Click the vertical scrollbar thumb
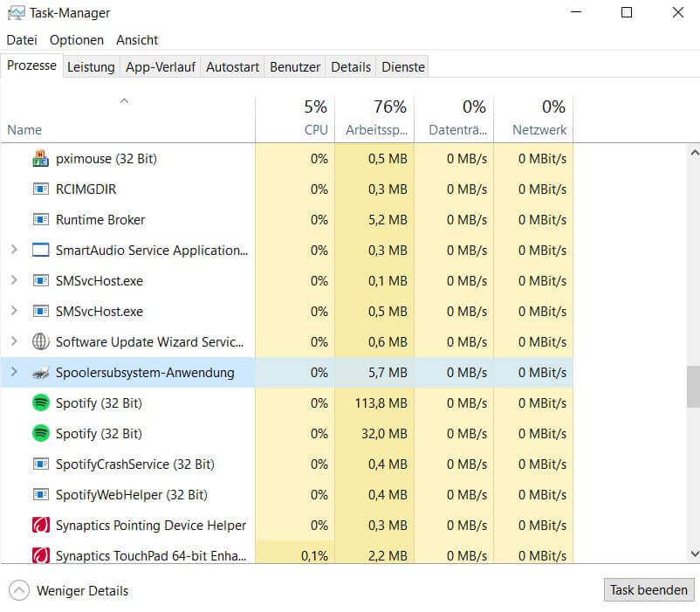The height and width of the screenshot is (612, 700). pyautogui.click(x=693, y=387)
